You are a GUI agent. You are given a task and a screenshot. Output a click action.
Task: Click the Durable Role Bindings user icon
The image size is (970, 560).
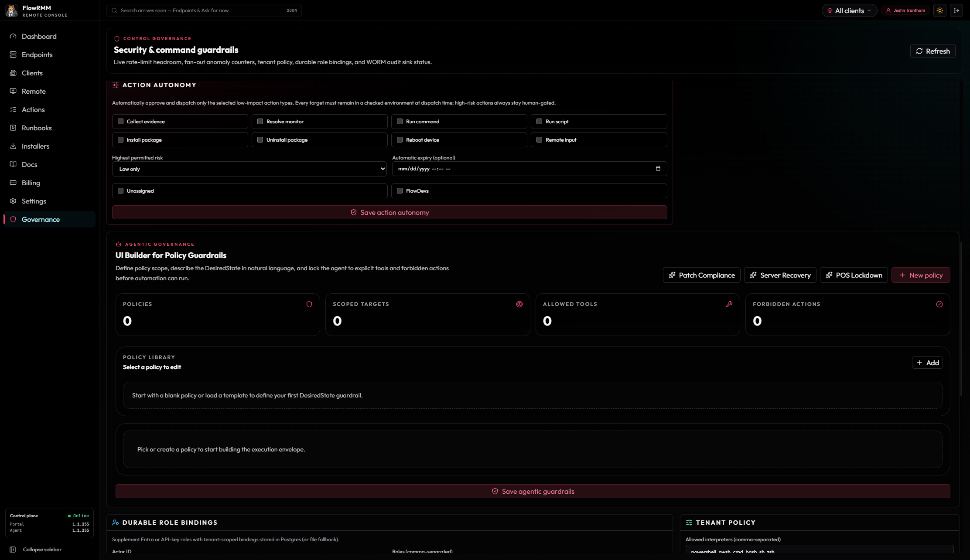[116, 523]
